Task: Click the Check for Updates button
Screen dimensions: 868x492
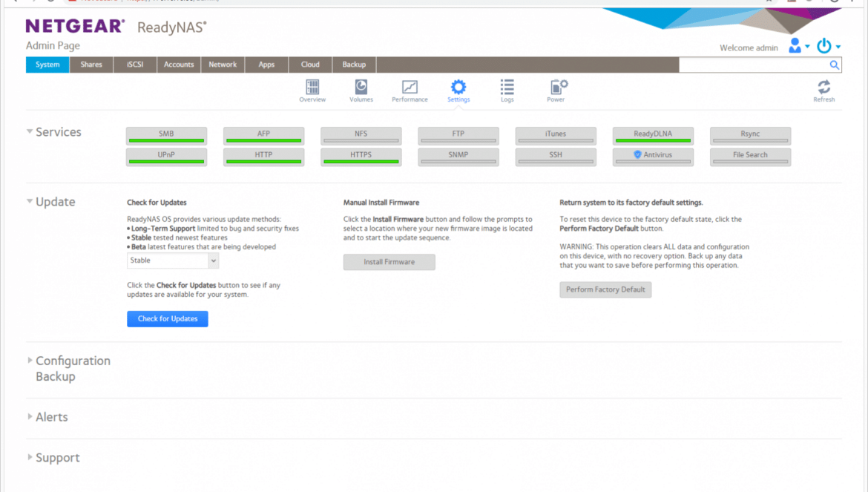Action: tap(168, 319)
